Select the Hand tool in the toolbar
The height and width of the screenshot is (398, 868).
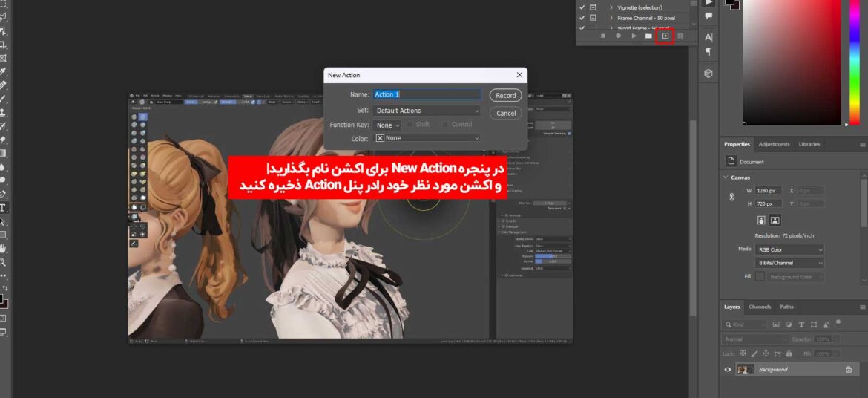pos(3,248)
